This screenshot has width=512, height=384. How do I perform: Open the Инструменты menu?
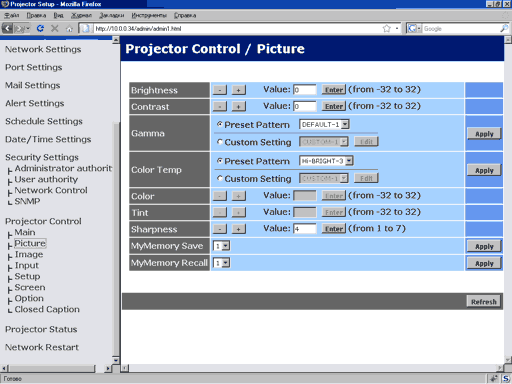click(149, 15)
